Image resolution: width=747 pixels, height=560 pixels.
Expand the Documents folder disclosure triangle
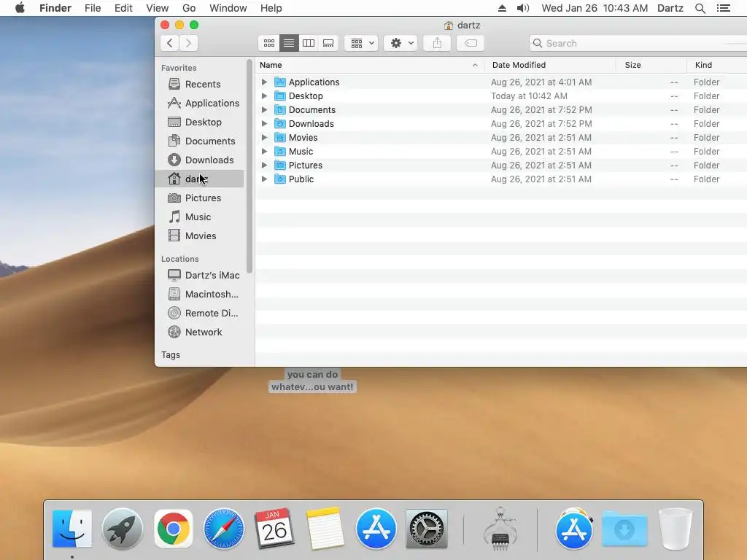264,109
